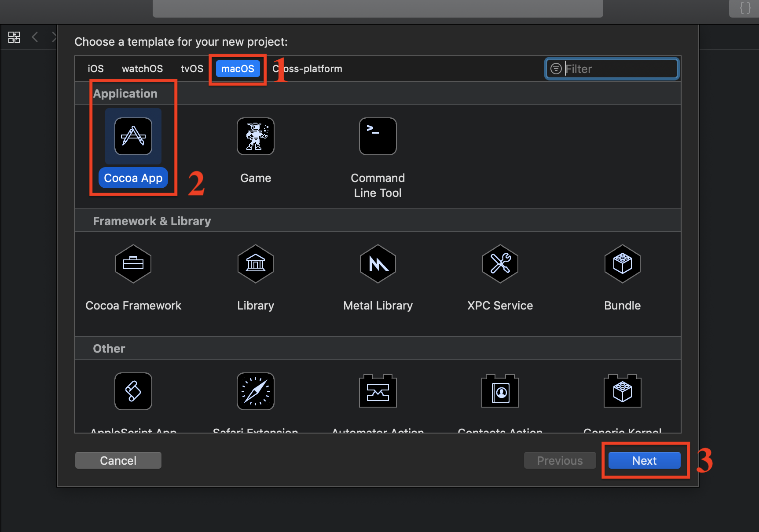Open the related items grid icon
The height and width of the screenshot is (532, 759).
14,37
